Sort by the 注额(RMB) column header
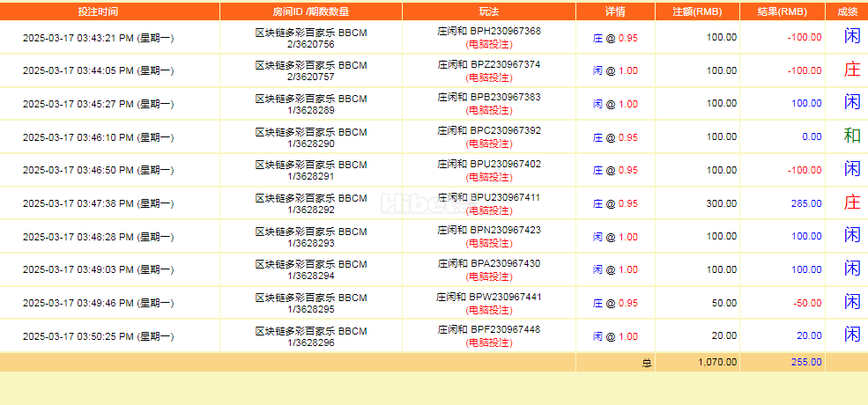 694,11
